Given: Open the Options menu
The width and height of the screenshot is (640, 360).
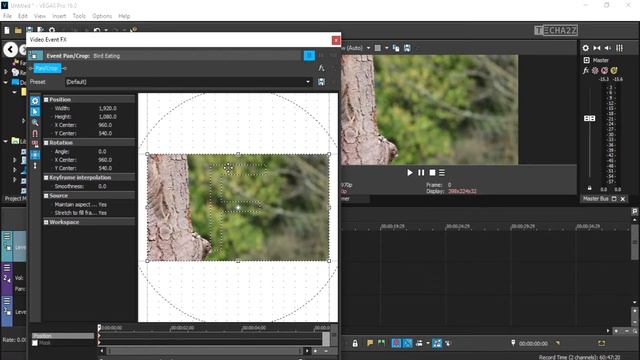Looking at the screenshot, I should pos(102,16).
